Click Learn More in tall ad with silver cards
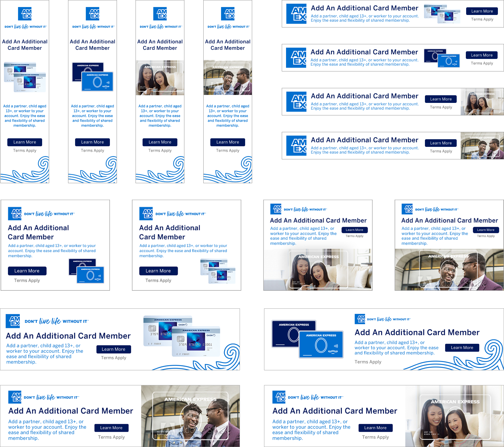This screenshot has height=447, width=504. pyautogui.click(x=25, y=142)
